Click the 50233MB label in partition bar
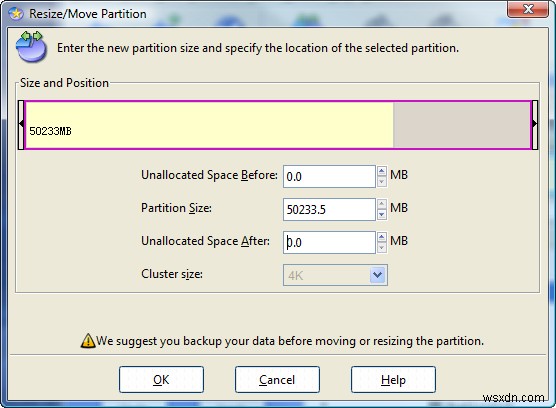The image size is (556, 408). [50, 131]
